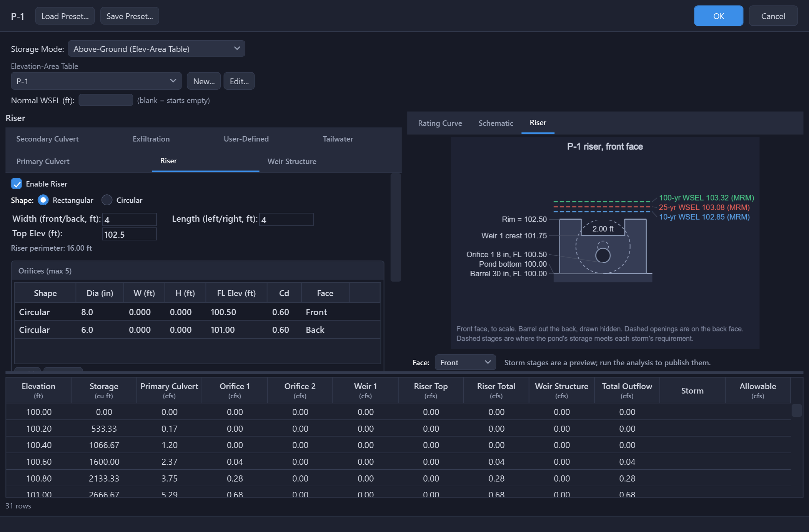This screenshot has height=532, width=809.
Task: Open the Tailwater tab
Action: (338, 139)
